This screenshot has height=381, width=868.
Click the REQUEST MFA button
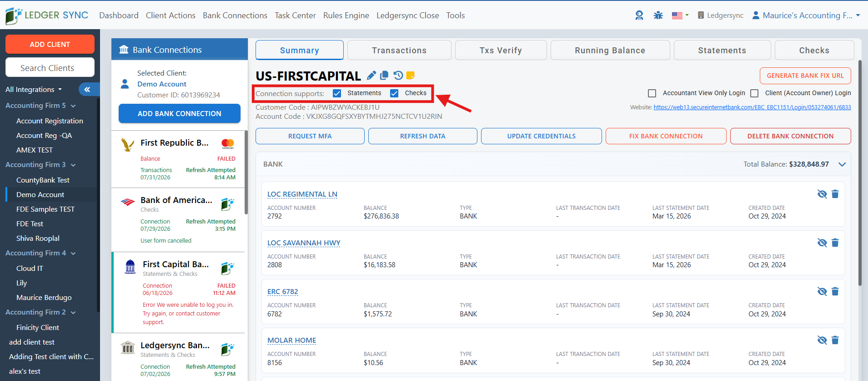[310, 136]
